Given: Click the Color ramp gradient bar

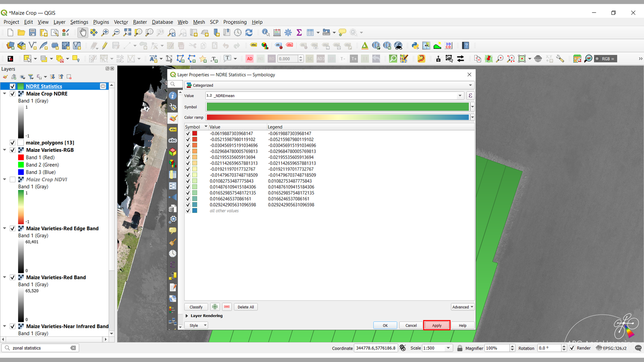Looking at the screenshot, I should tap(337, 117).
